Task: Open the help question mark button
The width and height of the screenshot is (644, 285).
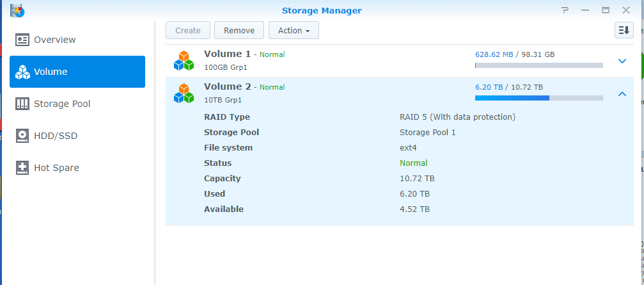Action: (x=565, y=10)
